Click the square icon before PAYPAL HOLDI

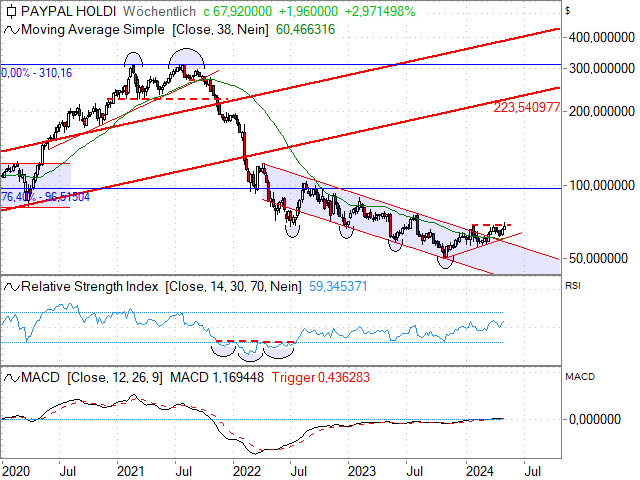[x=11, y=11]
